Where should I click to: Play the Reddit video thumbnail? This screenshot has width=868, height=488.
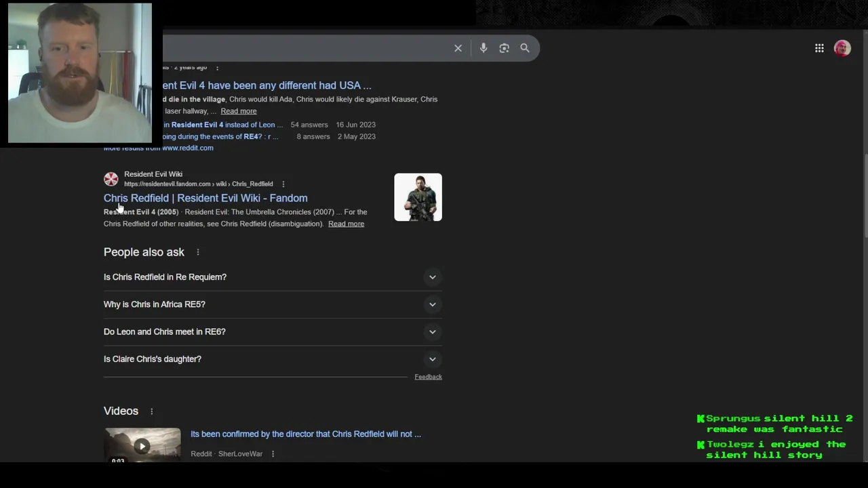click(142, 445)
